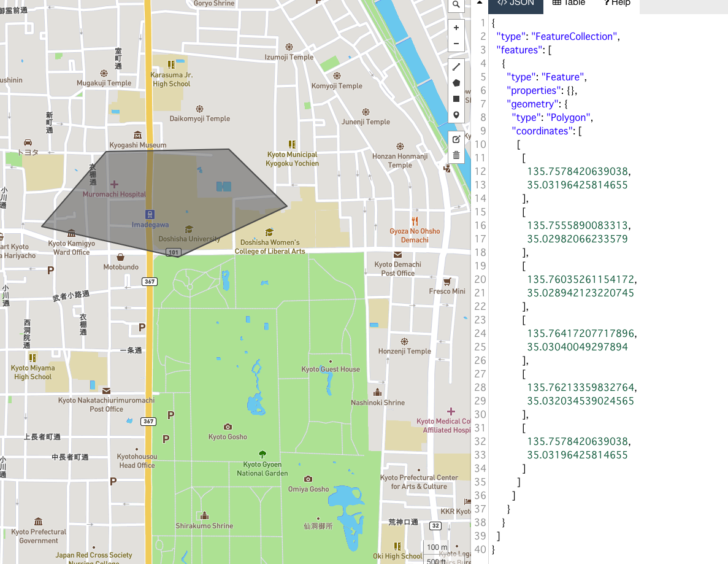Screen dimensions: 728x564
Task: Select the place marker tool
Action: [456, 115]
